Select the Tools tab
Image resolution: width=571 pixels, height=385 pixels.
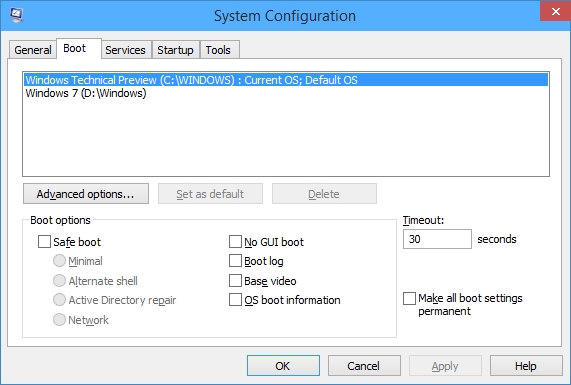(x=218, y=50)
